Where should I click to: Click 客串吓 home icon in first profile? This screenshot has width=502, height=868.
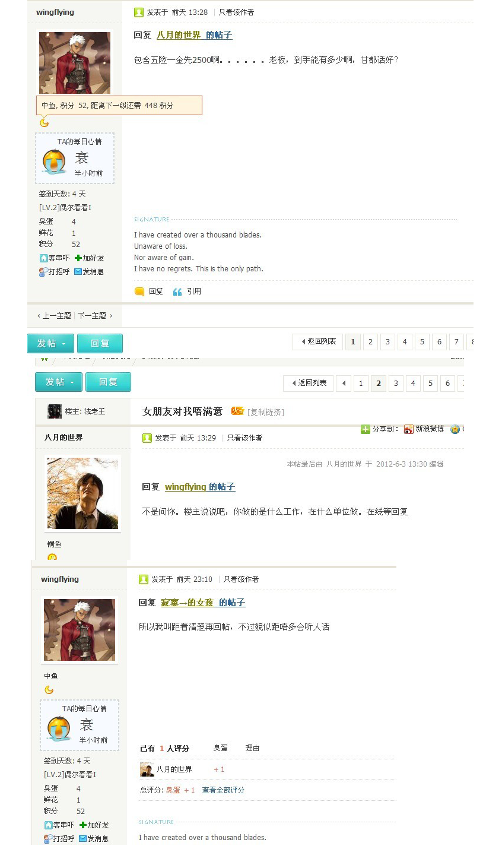[43, 258]
